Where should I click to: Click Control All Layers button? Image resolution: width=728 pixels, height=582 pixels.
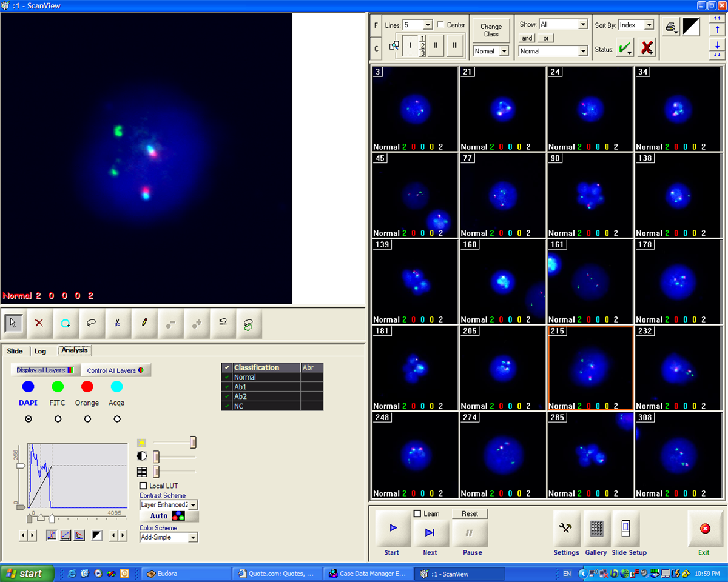click(x=116, y=370)
